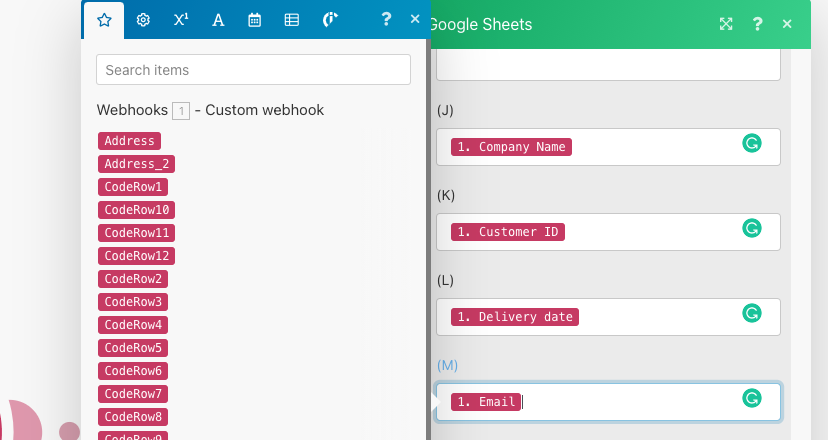Open the custom variables tab

click(331, 20)
